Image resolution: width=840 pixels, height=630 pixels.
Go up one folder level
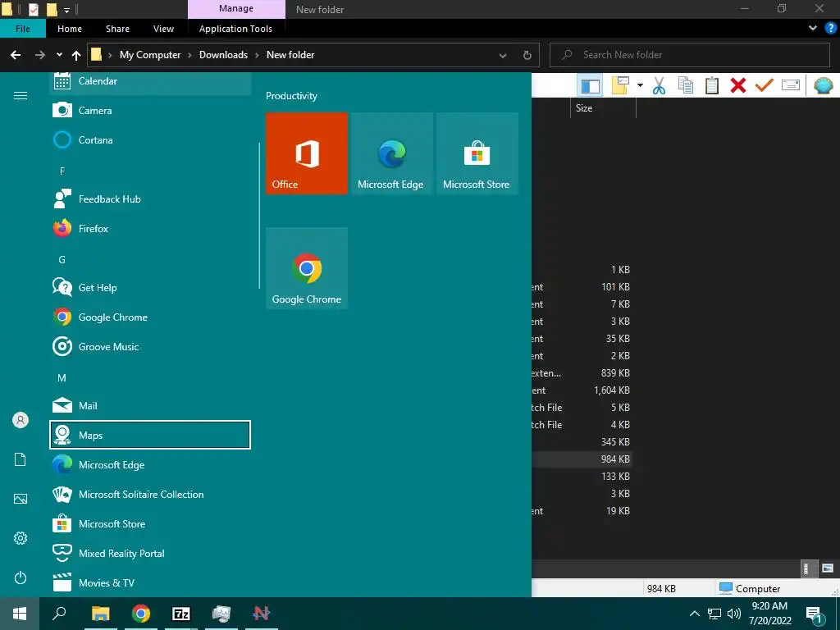[x=76, y=55]
